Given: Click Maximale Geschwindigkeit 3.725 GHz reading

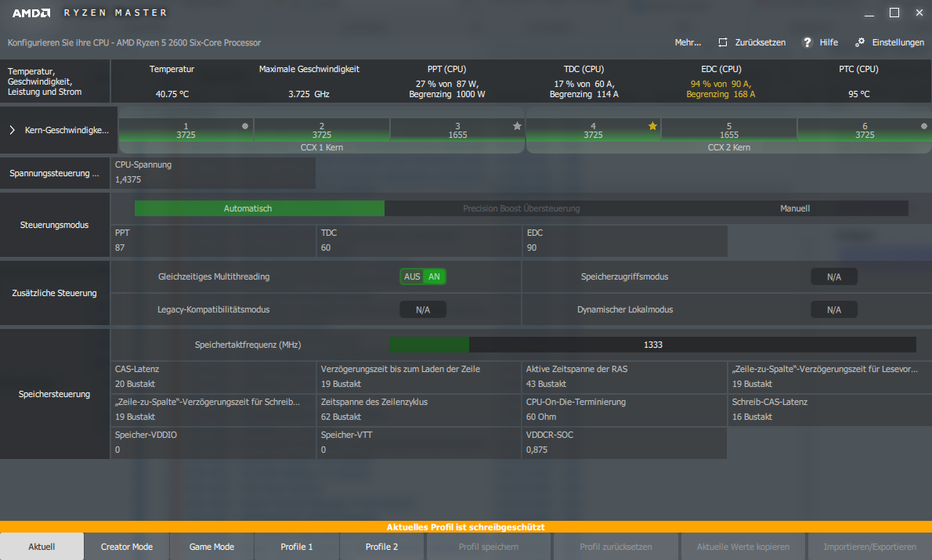Looking at the screenshot, I should point(309,94).
